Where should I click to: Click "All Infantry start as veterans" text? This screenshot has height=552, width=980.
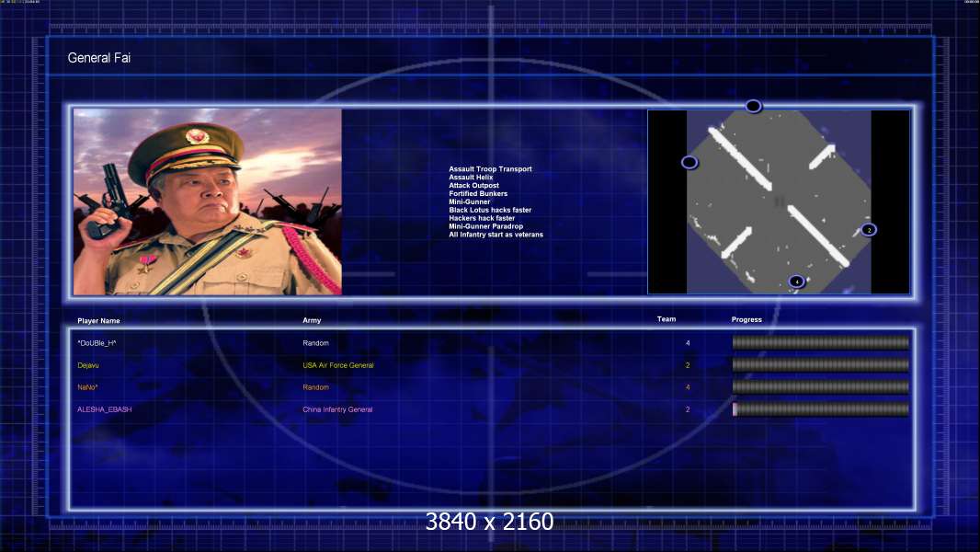[x=496, y=235]
